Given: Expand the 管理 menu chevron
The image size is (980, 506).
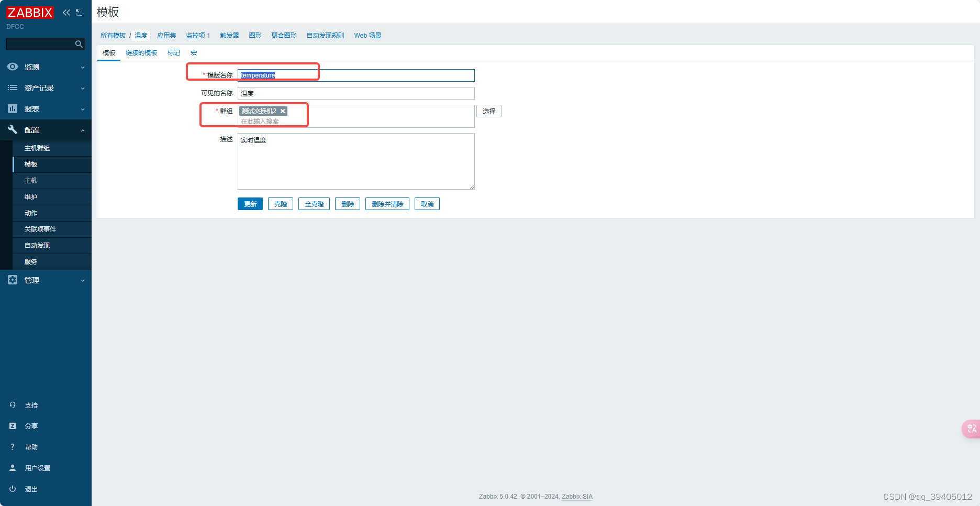Looking at the screenshot, I should pyautogui.click(x=83, y=280).
